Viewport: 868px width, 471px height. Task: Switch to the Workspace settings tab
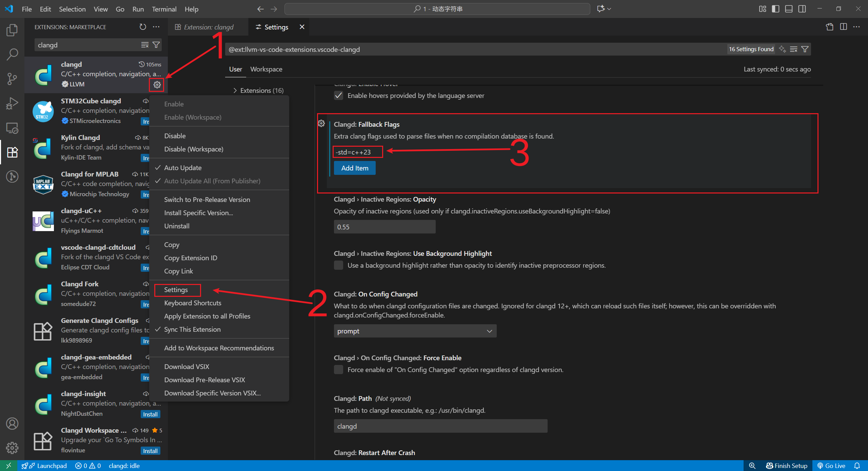click(x=266, y=69)
